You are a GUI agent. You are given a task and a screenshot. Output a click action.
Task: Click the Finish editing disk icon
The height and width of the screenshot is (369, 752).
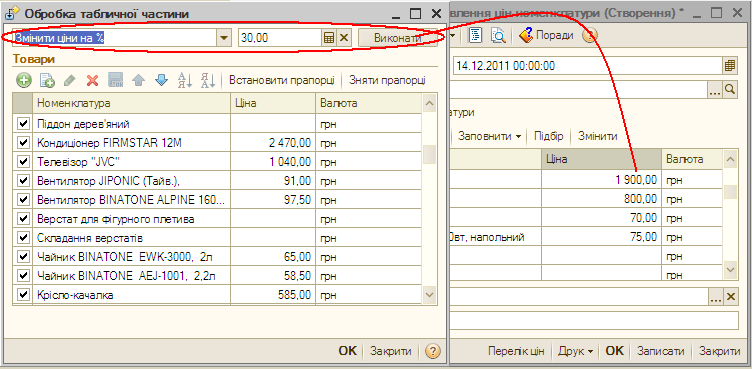(x=116, y=80)
